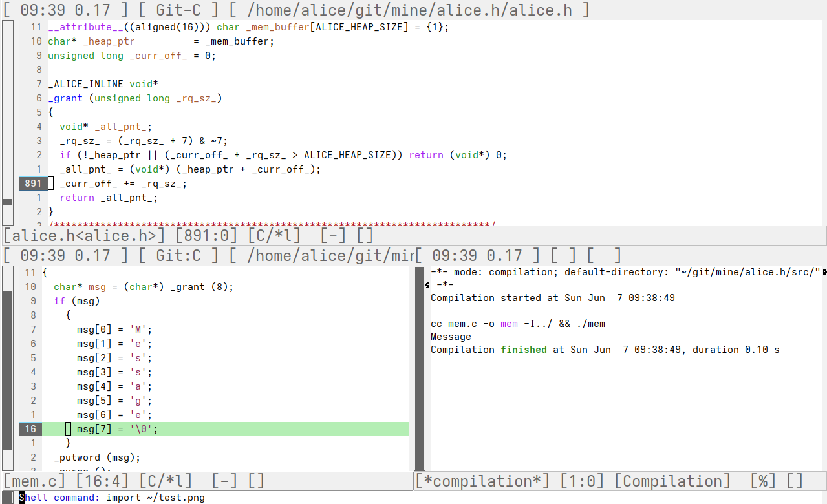This screenshot has height=504, width=827.
Task: Click the [ Git-C ] header segment of the alice.h window
Action: coord(178,10)
